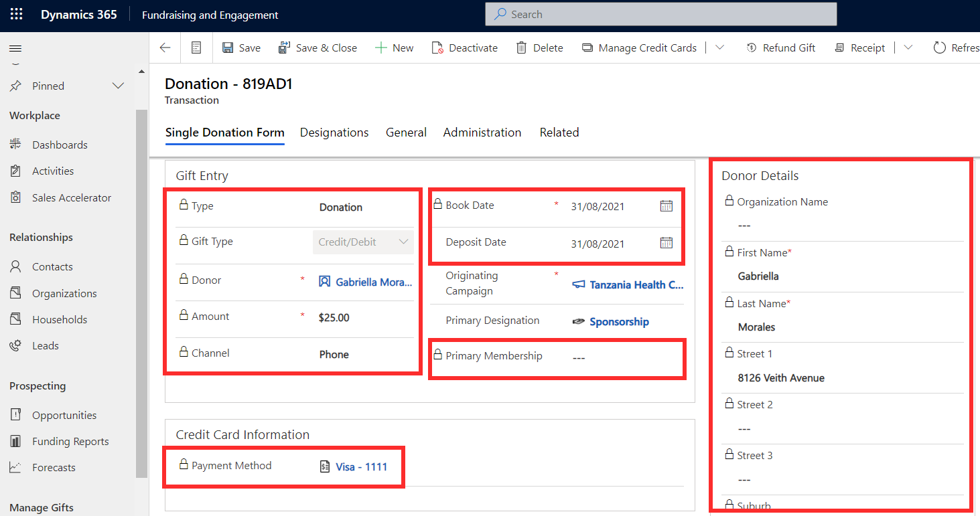Deactivate this donation
This screenshot has height=516, width=980.
pos(464,48)
